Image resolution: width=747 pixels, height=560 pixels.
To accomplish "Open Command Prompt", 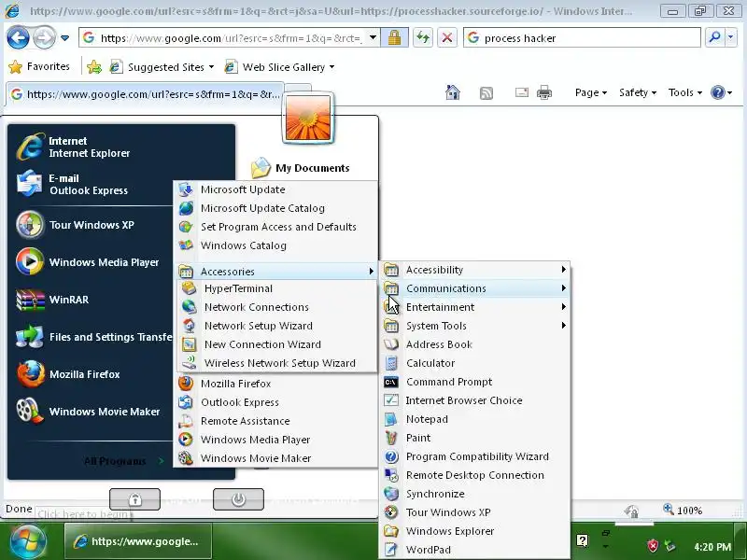I will coord(475,382).
